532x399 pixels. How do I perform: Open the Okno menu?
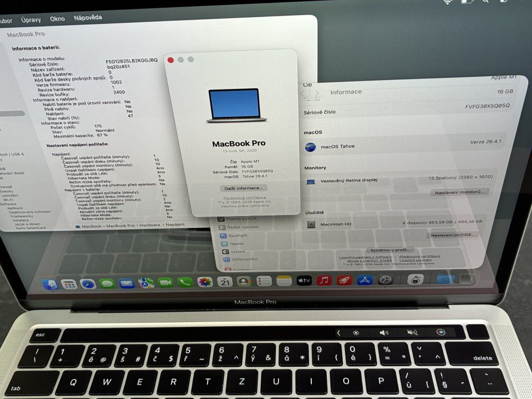point(57,19)
